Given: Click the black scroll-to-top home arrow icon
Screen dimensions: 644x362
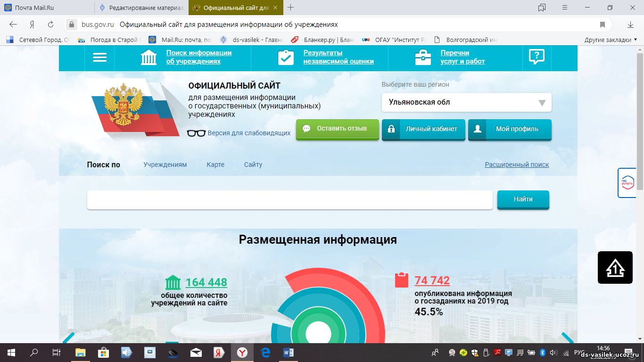Looking at the screenshot, I should tap(615, 268).
